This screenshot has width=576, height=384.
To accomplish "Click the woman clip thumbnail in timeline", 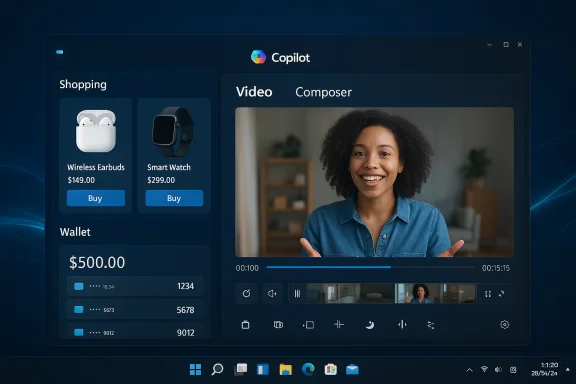I will tap(419, 293).
